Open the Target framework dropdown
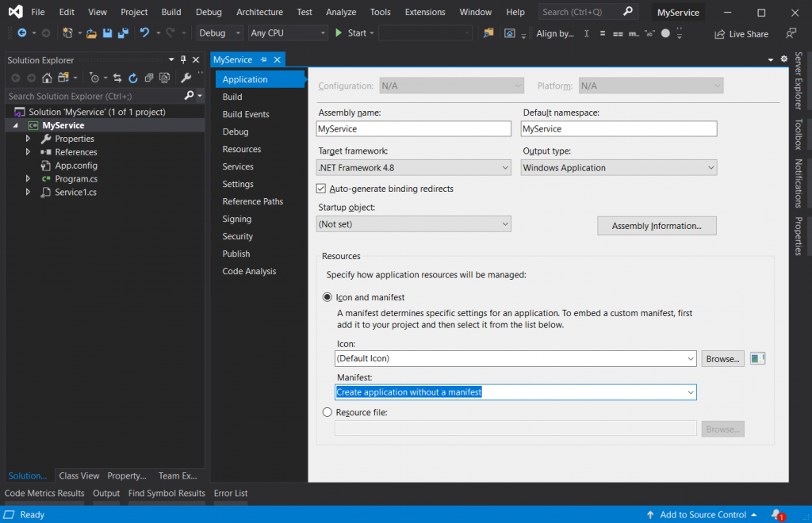The height and width of the screenshot is (523, 812). 414,168
